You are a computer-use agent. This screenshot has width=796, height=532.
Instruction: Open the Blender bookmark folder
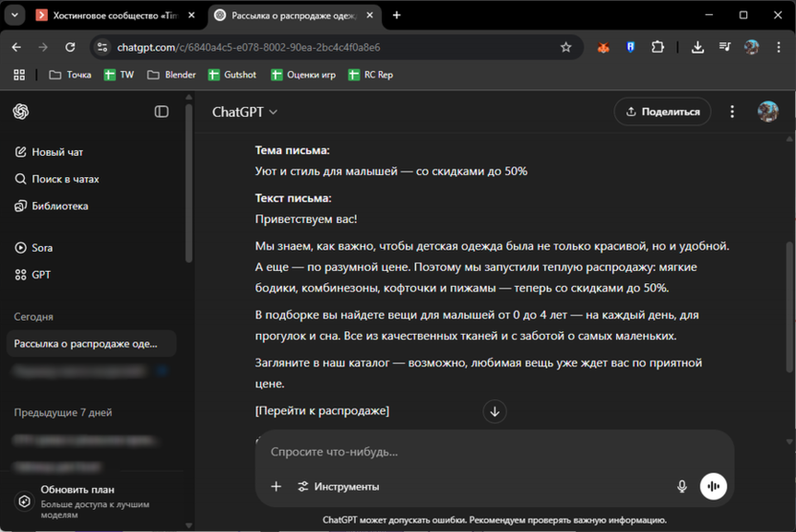[171, 75]
